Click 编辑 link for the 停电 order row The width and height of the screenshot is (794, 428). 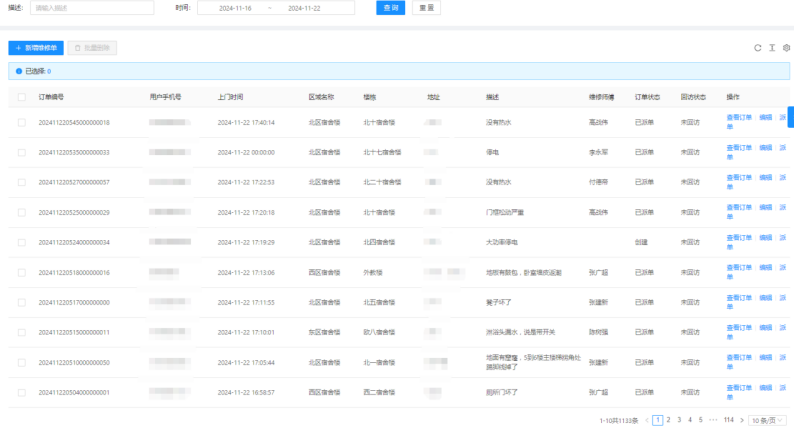click(x=766, y=148)
